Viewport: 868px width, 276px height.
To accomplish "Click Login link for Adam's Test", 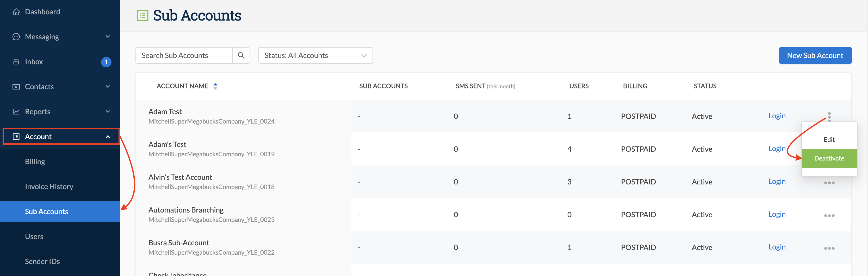I will point(777,149).
